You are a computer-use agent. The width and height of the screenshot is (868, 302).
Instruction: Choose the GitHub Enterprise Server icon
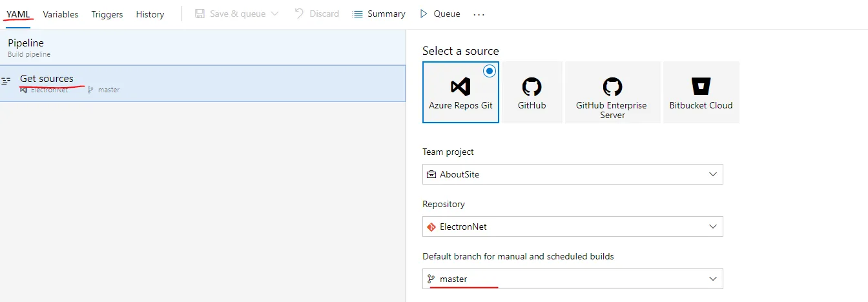pyautogui.click(x=612, y=86)
